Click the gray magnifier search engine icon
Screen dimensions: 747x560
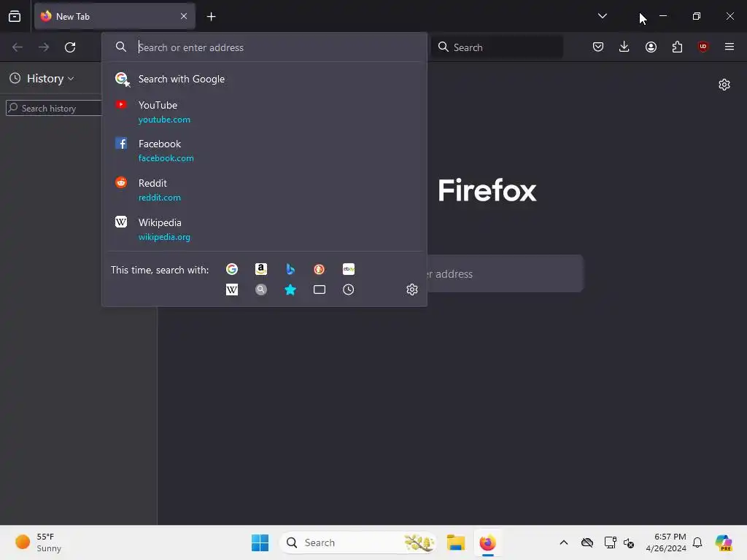click(261, 289)
